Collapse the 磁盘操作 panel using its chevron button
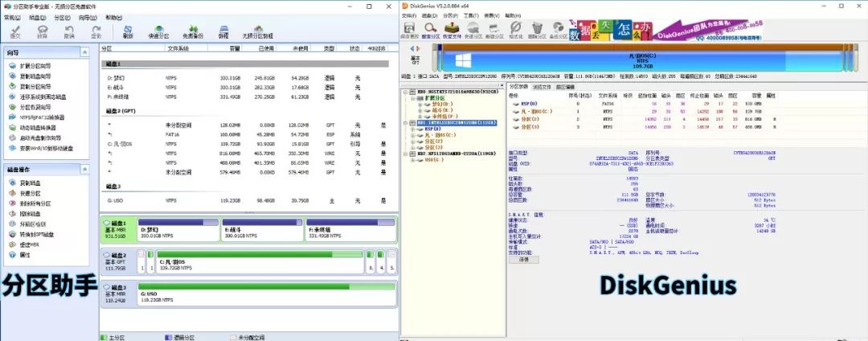 [84, 170]
